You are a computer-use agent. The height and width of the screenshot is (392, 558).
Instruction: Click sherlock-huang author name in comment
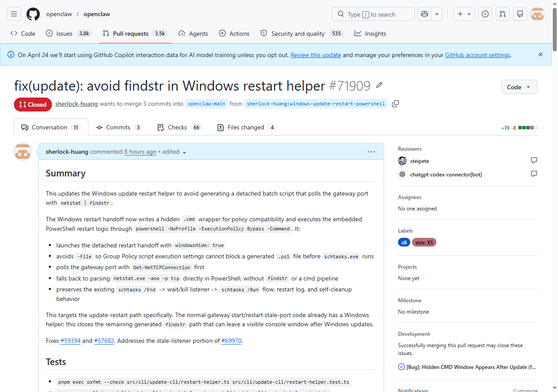(67, 152)
